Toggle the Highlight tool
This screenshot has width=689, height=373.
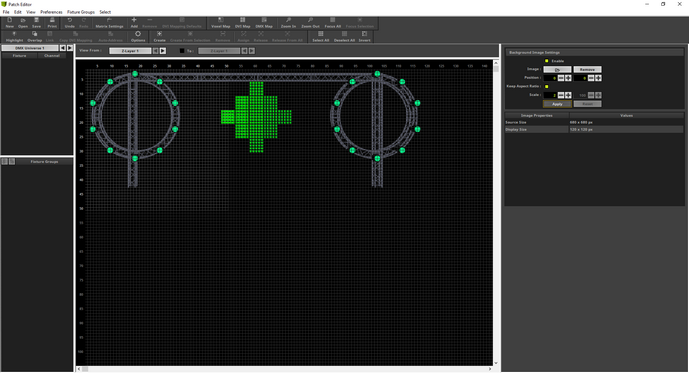15,37
